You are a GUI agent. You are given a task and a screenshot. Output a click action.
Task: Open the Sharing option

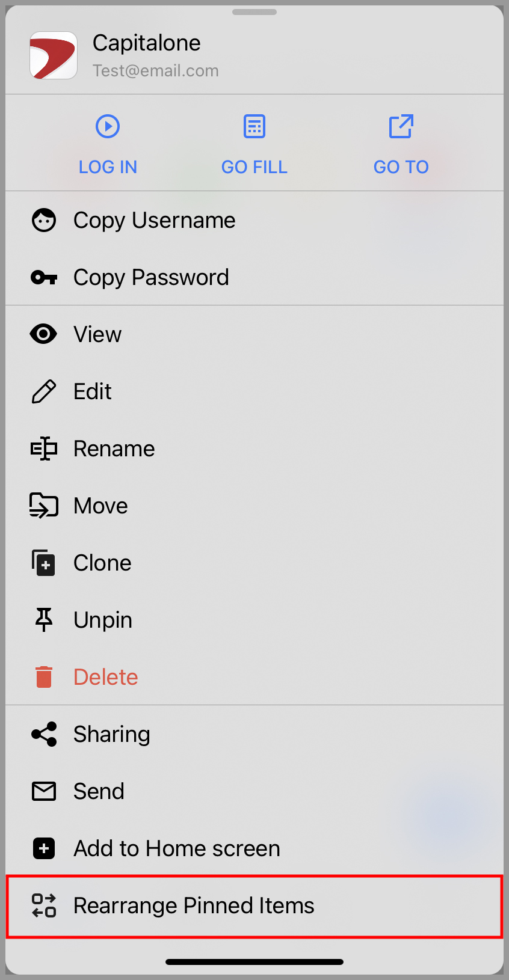point(255,734)
